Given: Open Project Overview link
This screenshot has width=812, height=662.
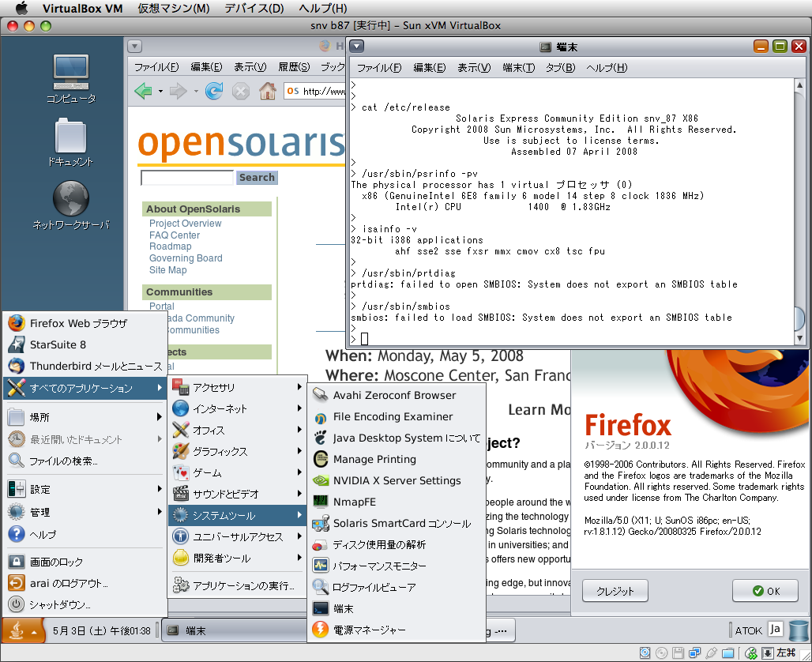Looking at the screenshot, I should tap(185, 224).
